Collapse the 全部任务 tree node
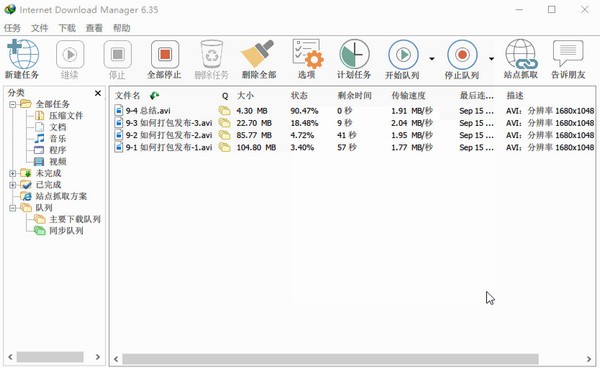This screenshot has width=600, height=368. [x=13, y=104]
